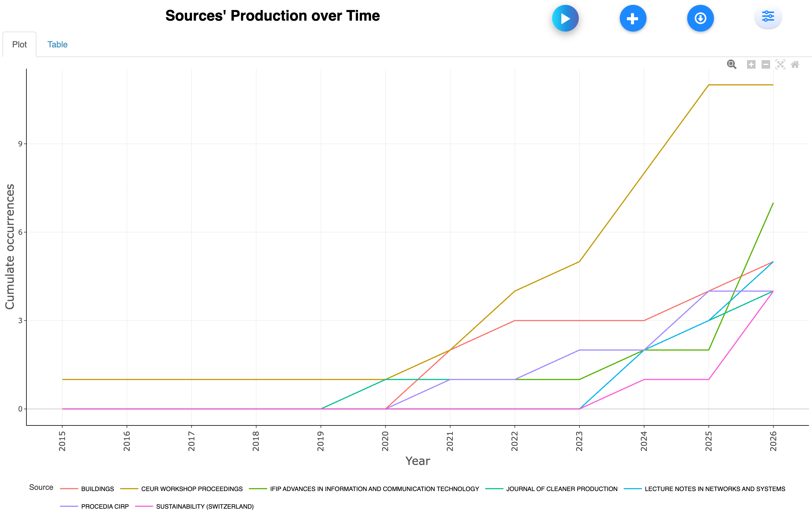812x512 pixels.
Task: Click LECTURE NOTES IN NETWORKS AND SYSTEMS legend
Action: point(715,489)
